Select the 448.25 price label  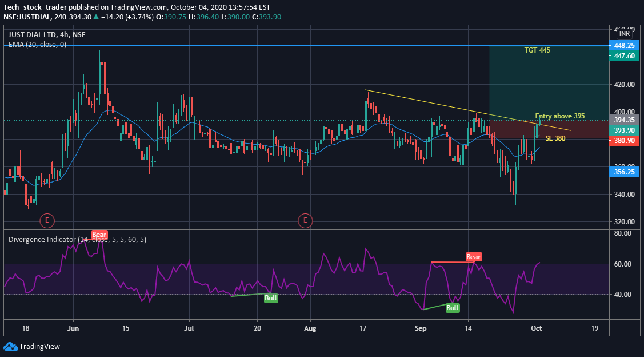pyautogui.click(x=625, y=46)
